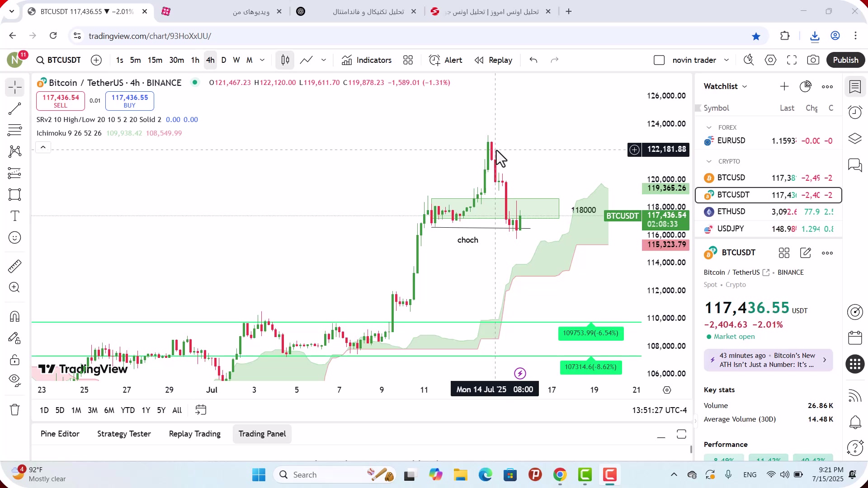
Task: Create a new price Alert
Action: [446, 60]
